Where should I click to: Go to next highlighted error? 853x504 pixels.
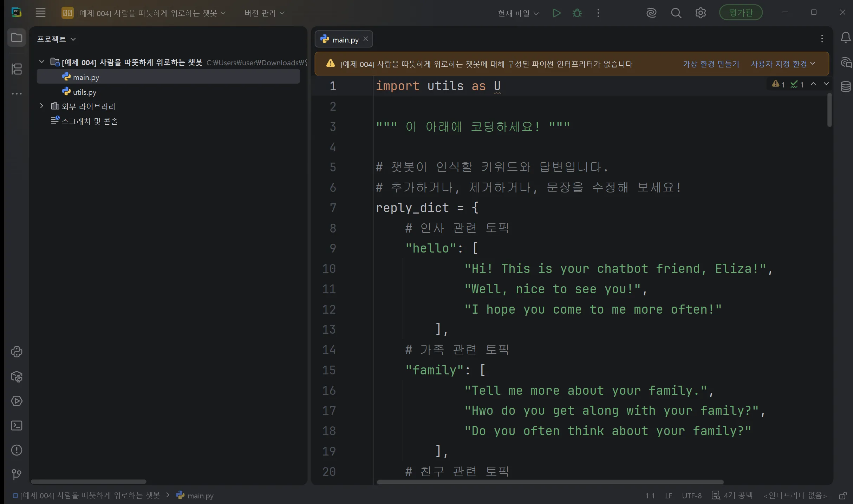[826, 84]
